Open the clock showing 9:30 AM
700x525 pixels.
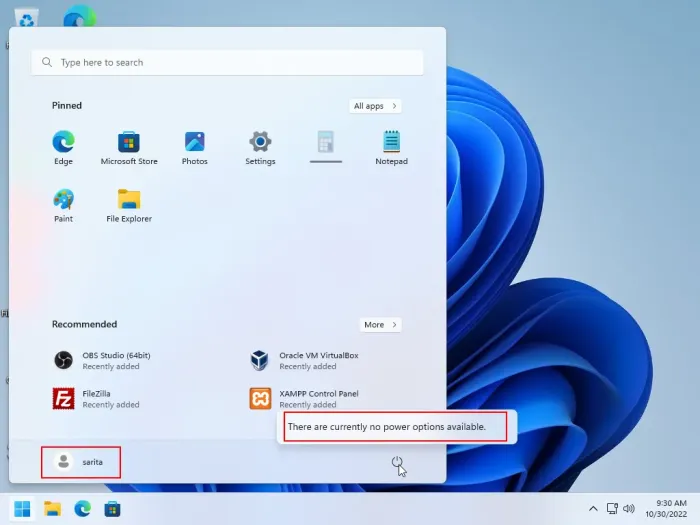[666, 508]
